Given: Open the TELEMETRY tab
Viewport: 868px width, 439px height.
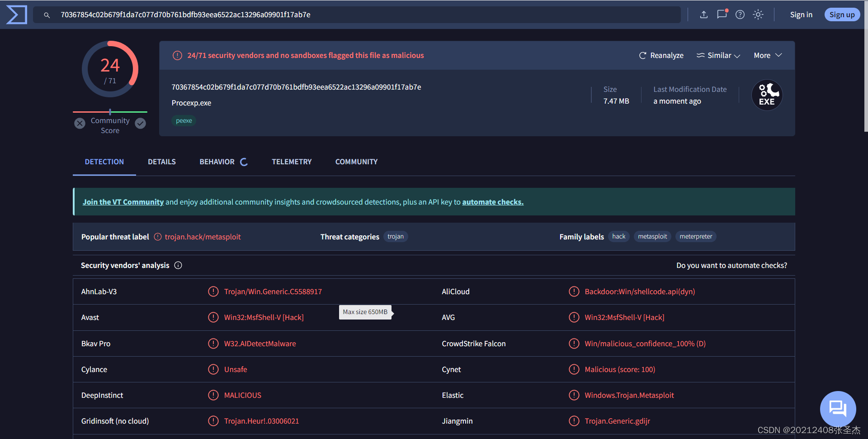Looking at the screenshot, I should [x=292, y=162].
